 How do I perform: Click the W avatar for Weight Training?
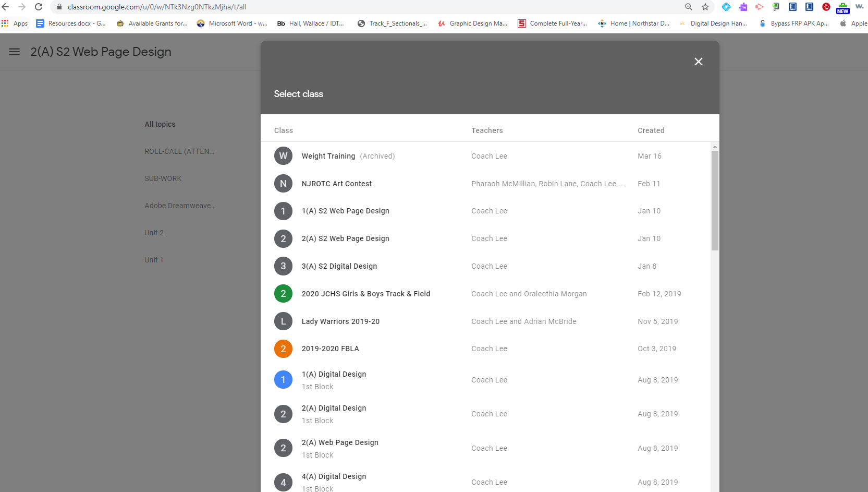[283, 156]
